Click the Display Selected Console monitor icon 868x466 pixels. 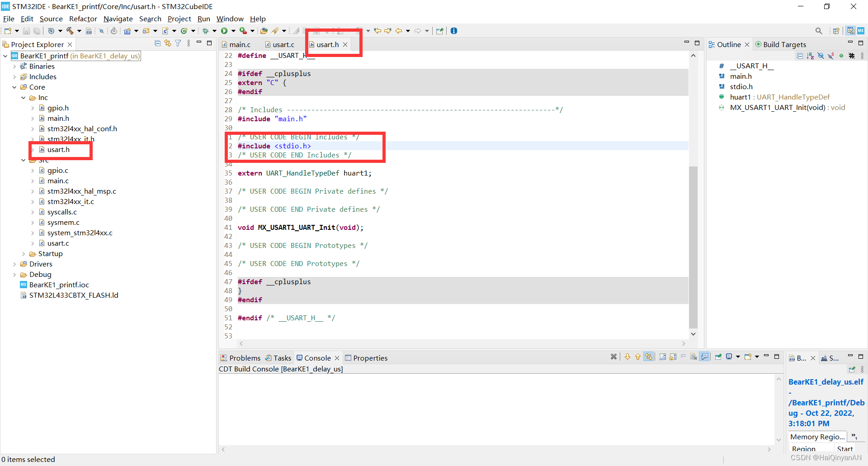[729, 357]
